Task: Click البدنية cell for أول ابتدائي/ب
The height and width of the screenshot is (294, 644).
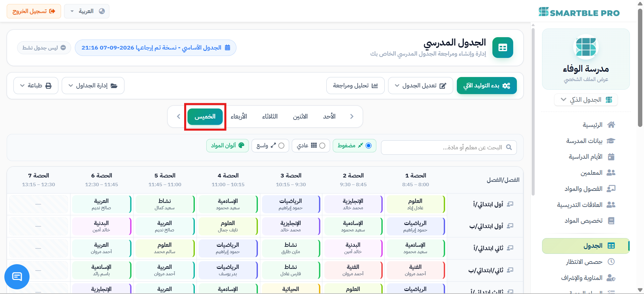Action: (x=102, y=226)
